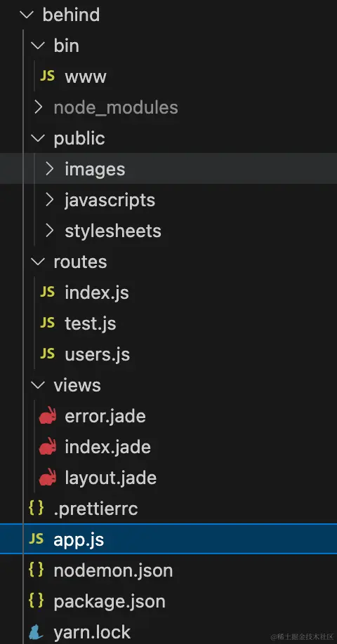Open package.json file
337x644 pixels.
click(110, 602)
